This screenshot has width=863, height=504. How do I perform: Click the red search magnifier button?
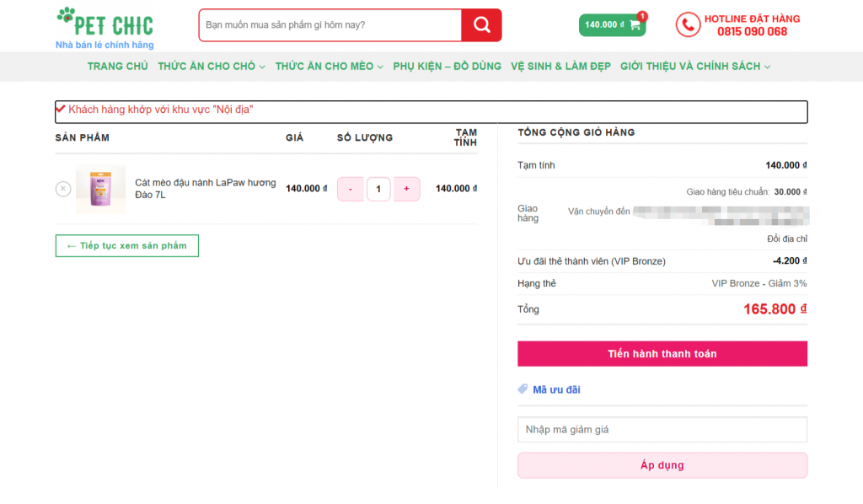point(481,24)
